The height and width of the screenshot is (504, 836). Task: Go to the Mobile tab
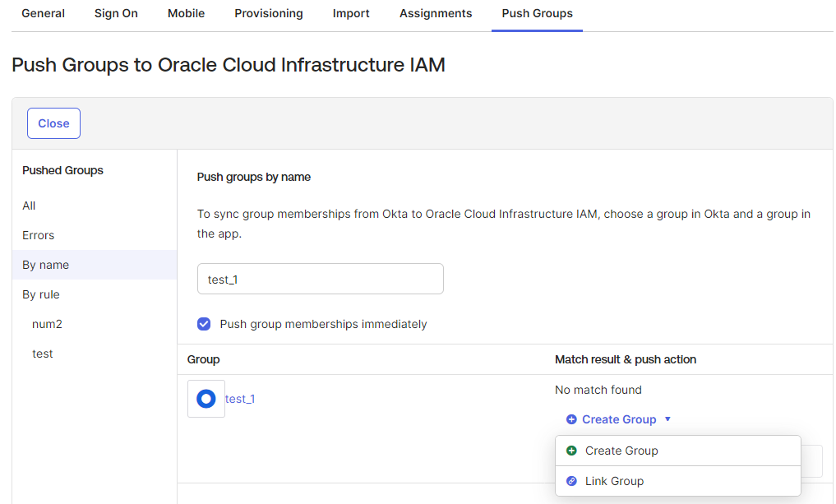click(x=186, y=13)
